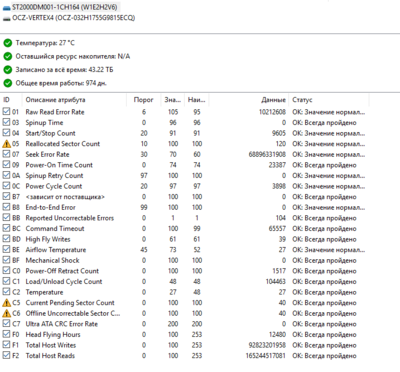This screenshot has height=372, width=400.
Task: Toggle the Seek Error Rate checkbox
Action: point(6,154)
